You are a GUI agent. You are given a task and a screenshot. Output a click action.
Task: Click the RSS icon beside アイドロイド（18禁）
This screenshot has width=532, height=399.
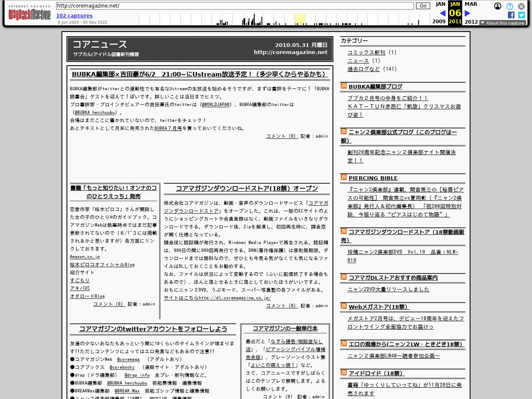point(344,373)
